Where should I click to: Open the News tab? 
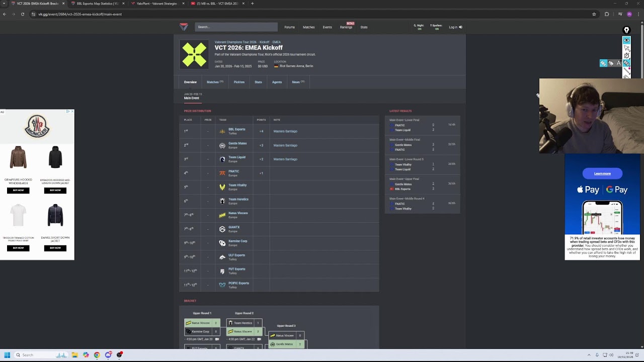tap(298, 82)
